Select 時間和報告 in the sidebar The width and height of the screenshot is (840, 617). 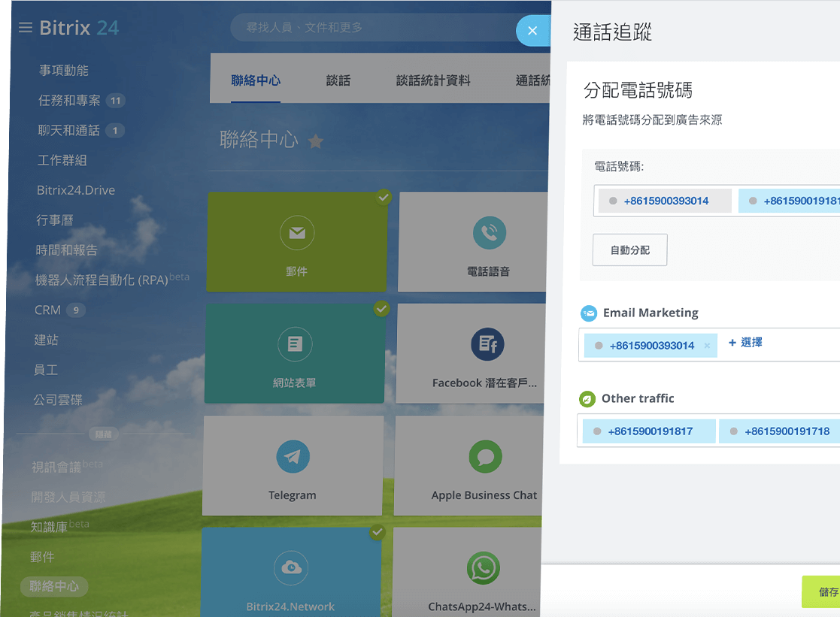click(66, 250)
